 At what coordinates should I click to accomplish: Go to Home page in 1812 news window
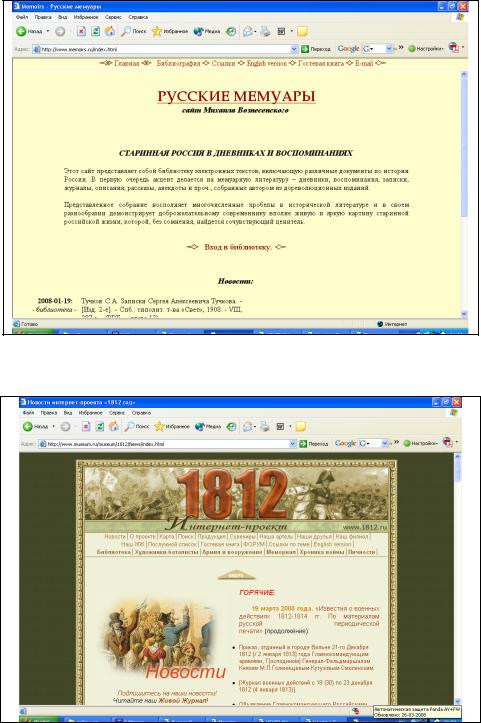click(x=113, y=427)
